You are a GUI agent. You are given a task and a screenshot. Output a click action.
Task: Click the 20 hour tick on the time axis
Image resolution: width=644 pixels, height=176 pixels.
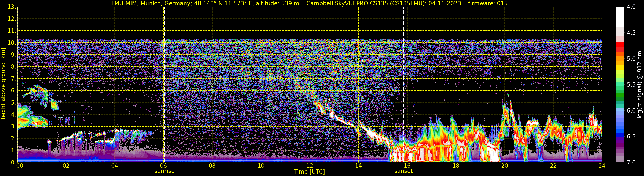(505, 166)
